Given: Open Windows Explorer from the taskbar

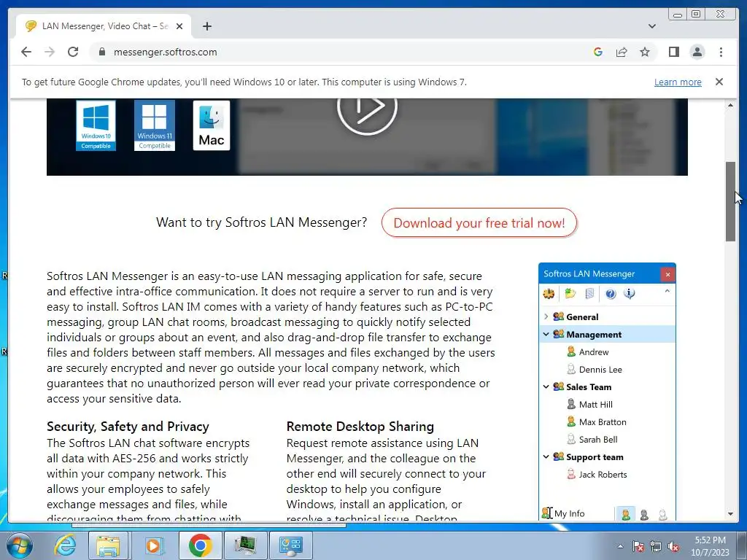Looking at the screenshot, I should [108, 545].
